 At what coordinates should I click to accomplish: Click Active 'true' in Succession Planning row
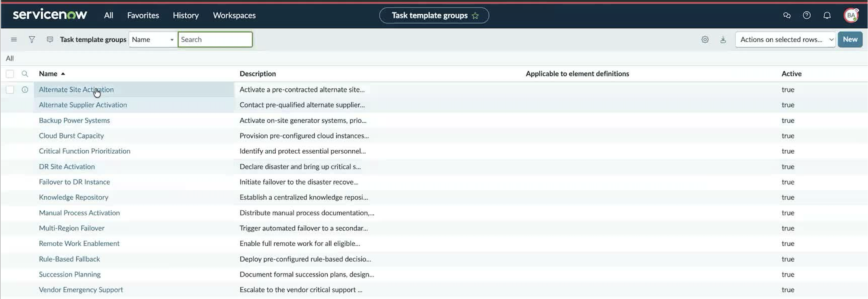coord(788,274)
